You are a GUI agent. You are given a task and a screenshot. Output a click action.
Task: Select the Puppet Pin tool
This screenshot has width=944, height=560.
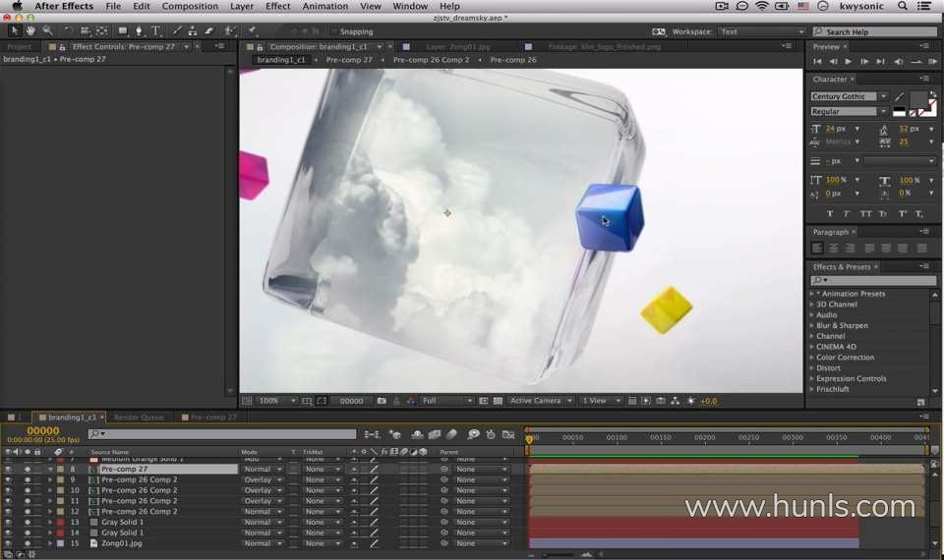pyautogui.click(x=252, y=30)
